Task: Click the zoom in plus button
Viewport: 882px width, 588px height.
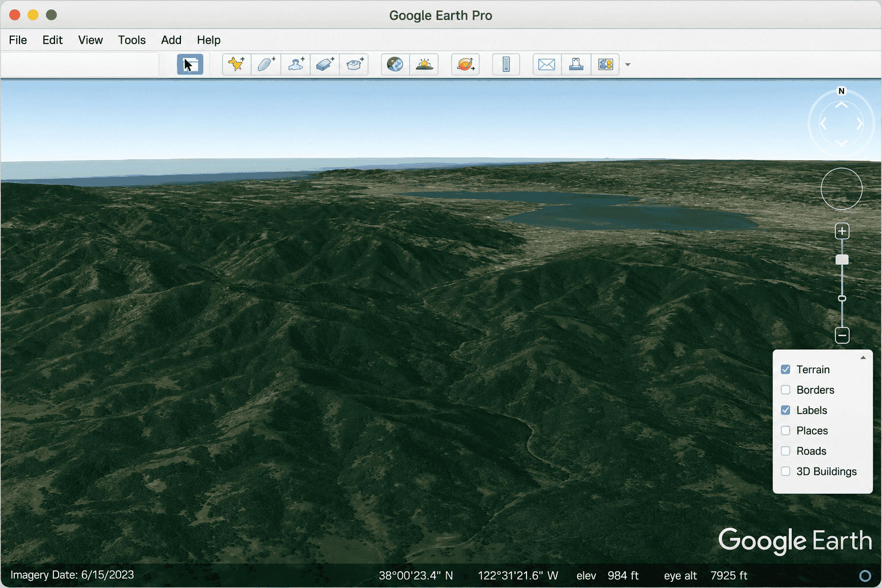Action: 842,231
